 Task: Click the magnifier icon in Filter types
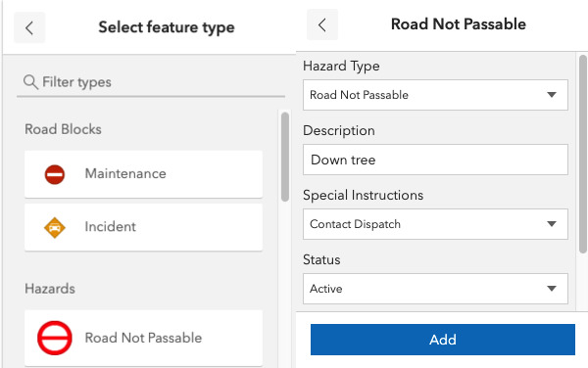click(30, 82)
